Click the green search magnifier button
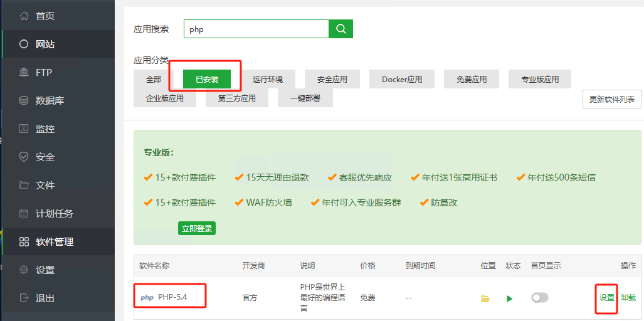 coord(341,29)
